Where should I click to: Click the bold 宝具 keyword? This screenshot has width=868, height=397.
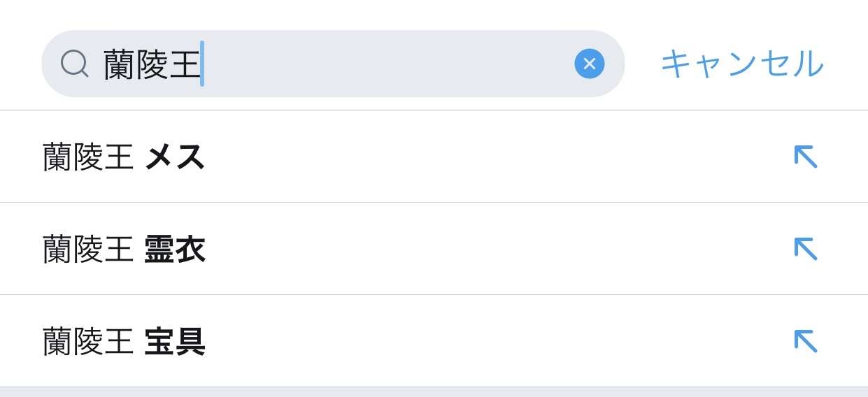[x=175, y=342]
